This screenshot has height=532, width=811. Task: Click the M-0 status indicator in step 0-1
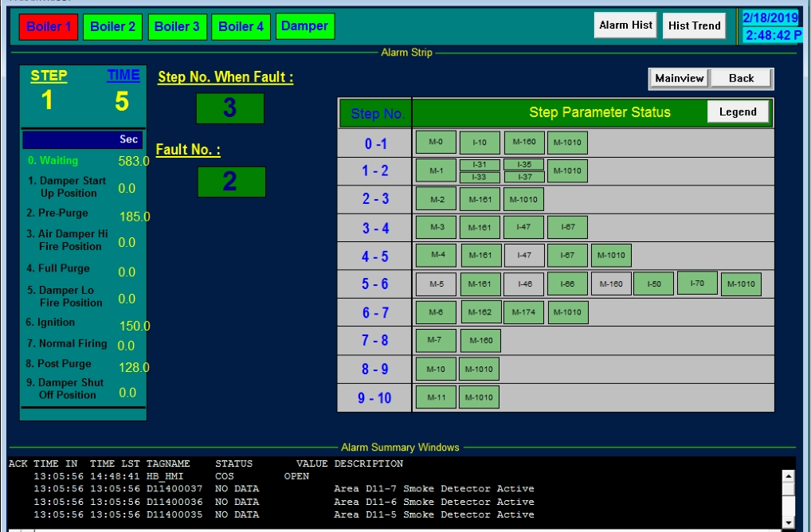tap(436, 143)
